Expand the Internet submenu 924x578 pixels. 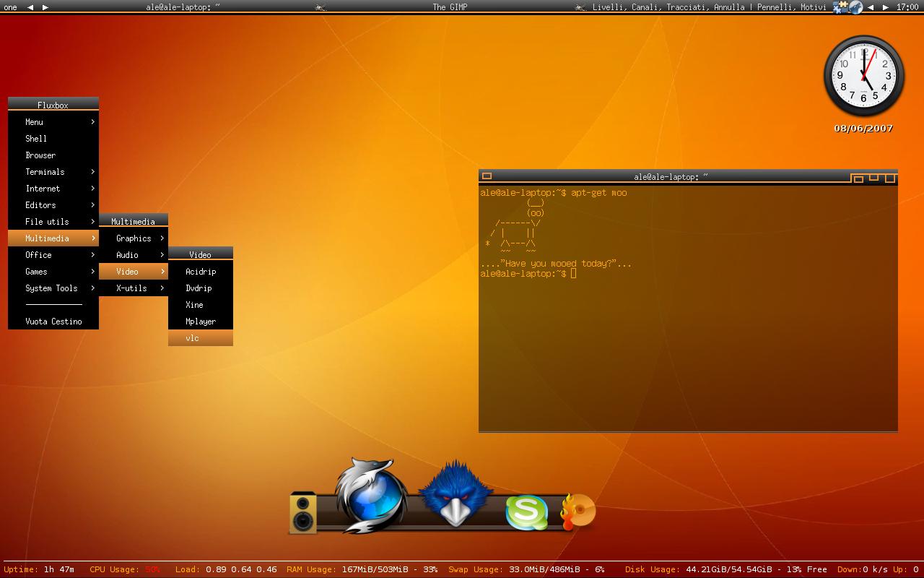[53, 189]
